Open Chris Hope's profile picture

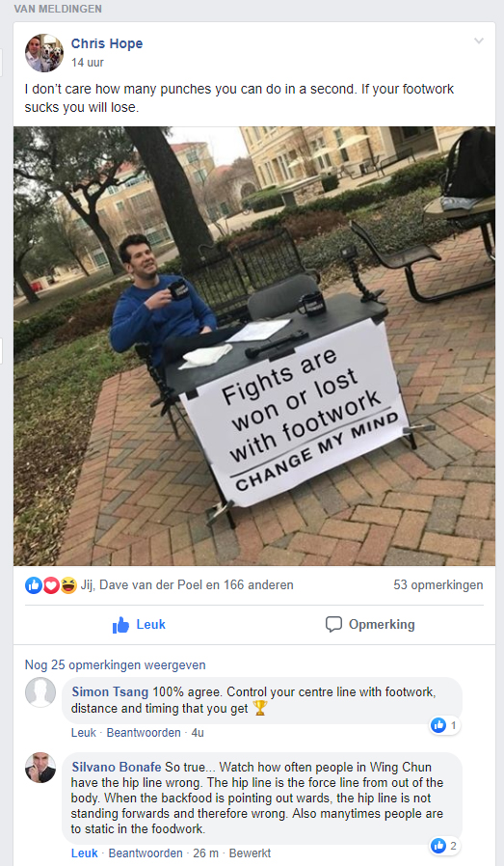click(44, 53)
